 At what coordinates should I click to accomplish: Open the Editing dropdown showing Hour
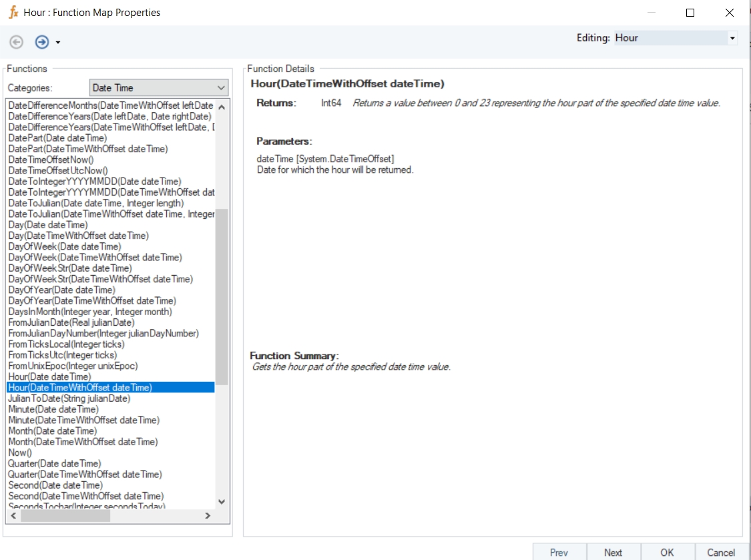coord(732,38)
